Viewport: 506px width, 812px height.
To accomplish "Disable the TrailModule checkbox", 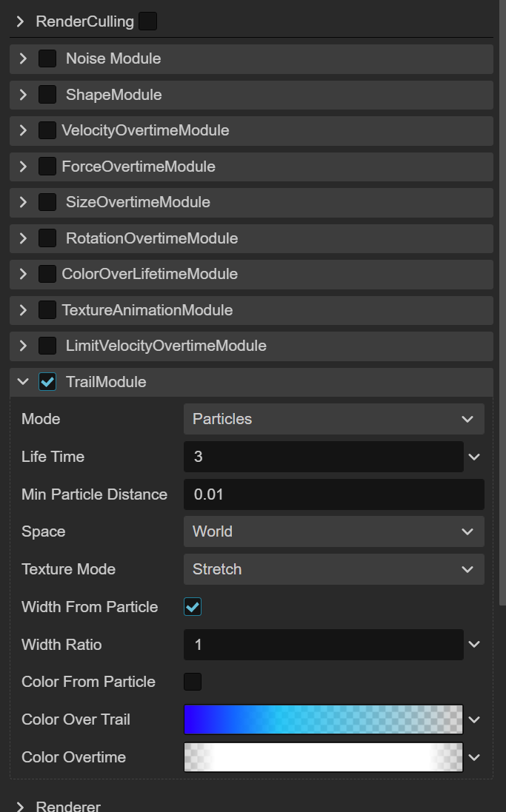I will [x=47, y=382].
